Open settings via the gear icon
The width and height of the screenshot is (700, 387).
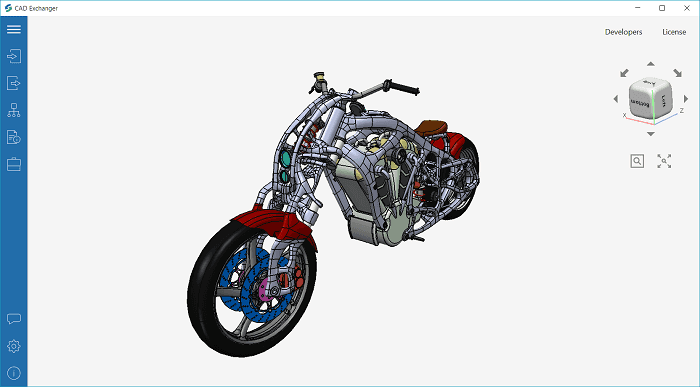pyautogui.click(x=14, y=346)
